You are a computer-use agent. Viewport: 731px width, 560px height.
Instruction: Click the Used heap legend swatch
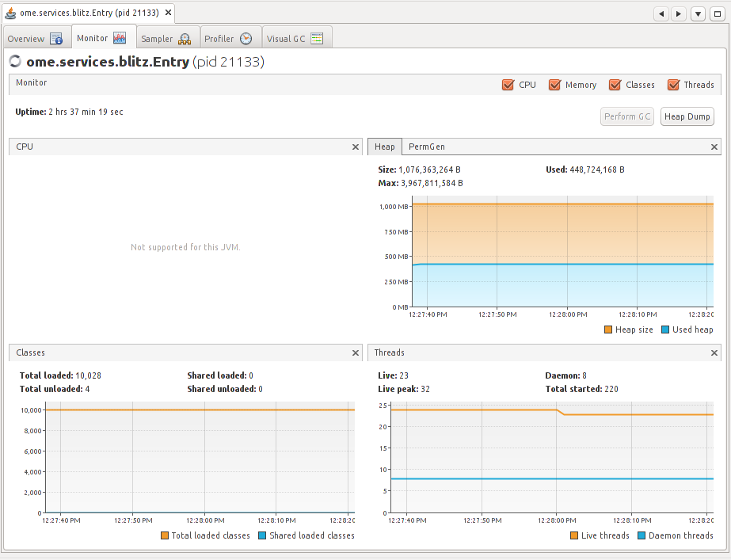[x=665, y=330]
